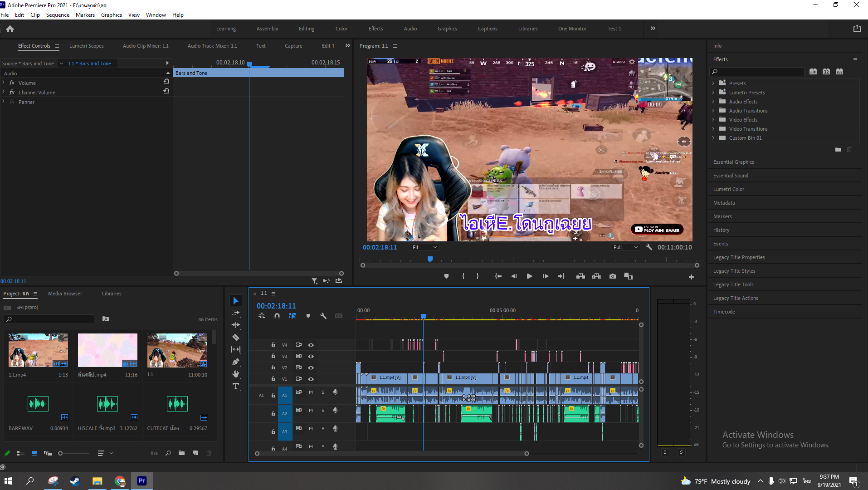Open Timeline display settings wrench
Viewport: 868px width, 490px height.
[x=323, y=316]
